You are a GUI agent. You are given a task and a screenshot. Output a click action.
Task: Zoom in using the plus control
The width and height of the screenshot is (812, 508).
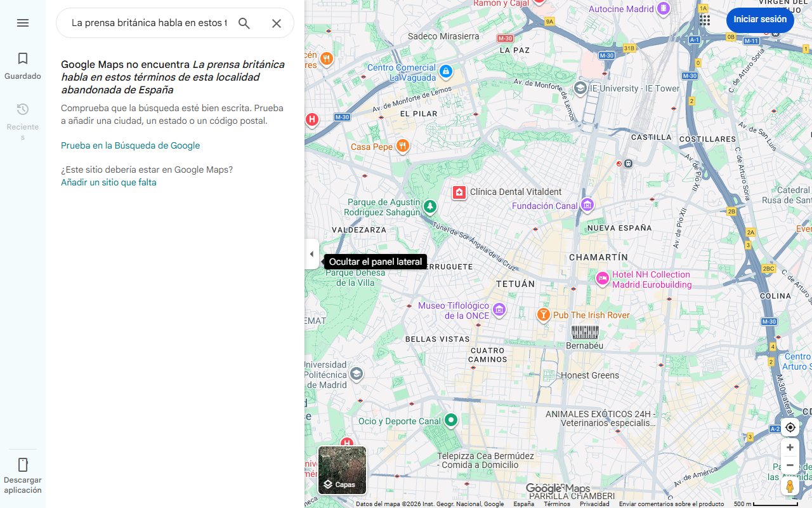790,447
